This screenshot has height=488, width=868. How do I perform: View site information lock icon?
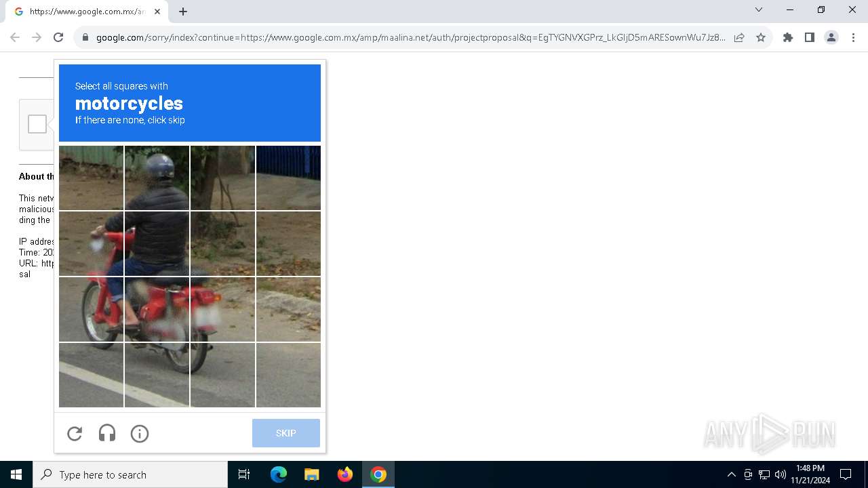pos(85,37)
